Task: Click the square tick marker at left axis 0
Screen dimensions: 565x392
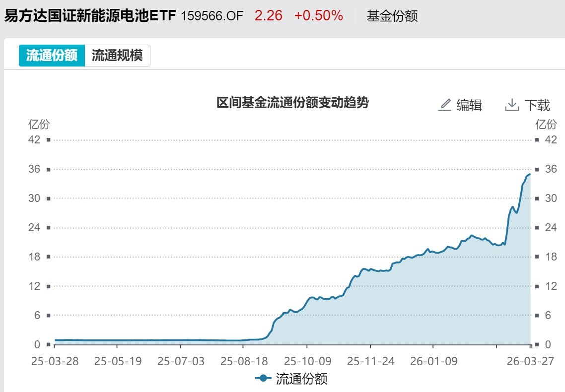Action: 47,343
